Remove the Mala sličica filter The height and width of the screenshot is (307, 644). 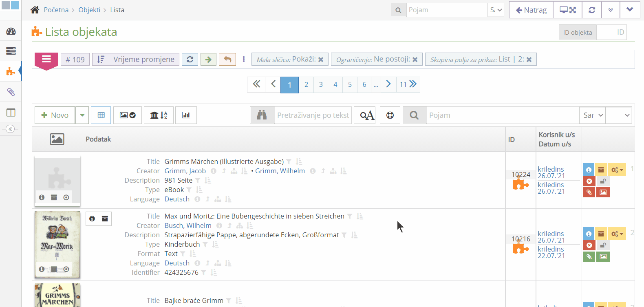pyautogui.click(x=321, y=60)
